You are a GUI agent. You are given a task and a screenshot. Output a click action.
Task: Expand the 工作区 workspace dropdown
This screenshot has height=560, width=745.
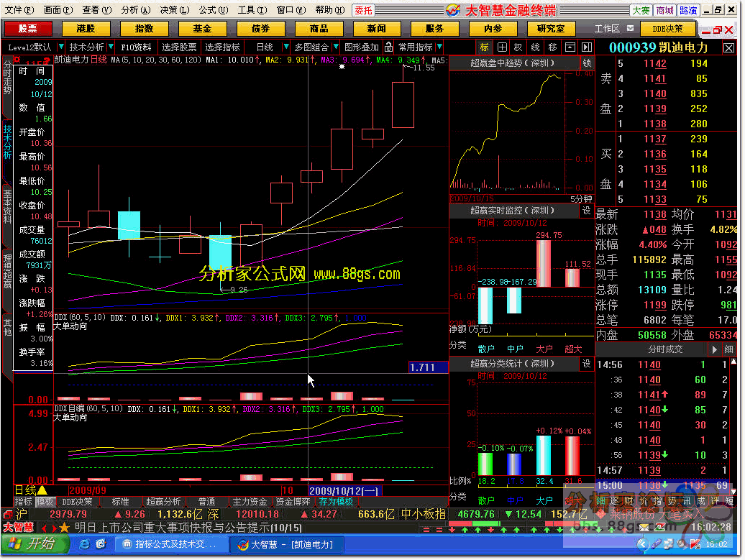tap(630, 29)
